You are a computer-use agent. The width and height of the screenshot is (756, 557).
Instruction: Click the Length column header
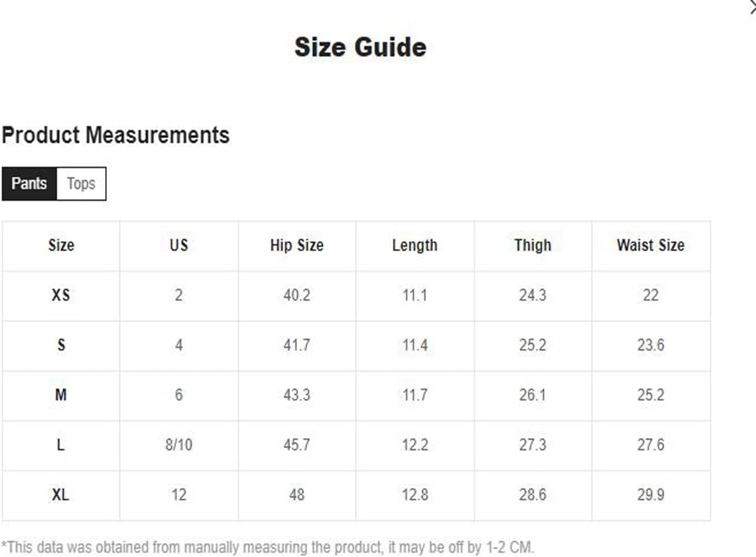point(415,245)
